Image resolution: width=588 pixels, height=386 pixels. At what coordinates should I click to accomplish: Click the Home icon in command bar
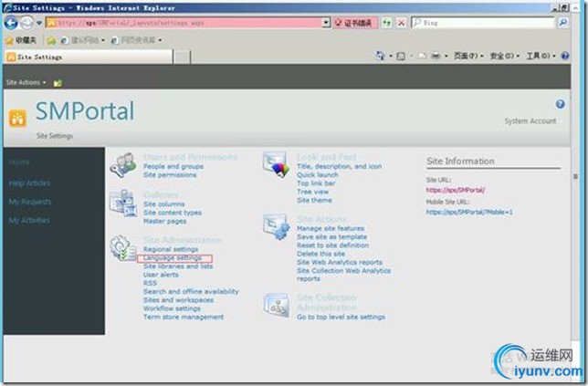[380, 57]
